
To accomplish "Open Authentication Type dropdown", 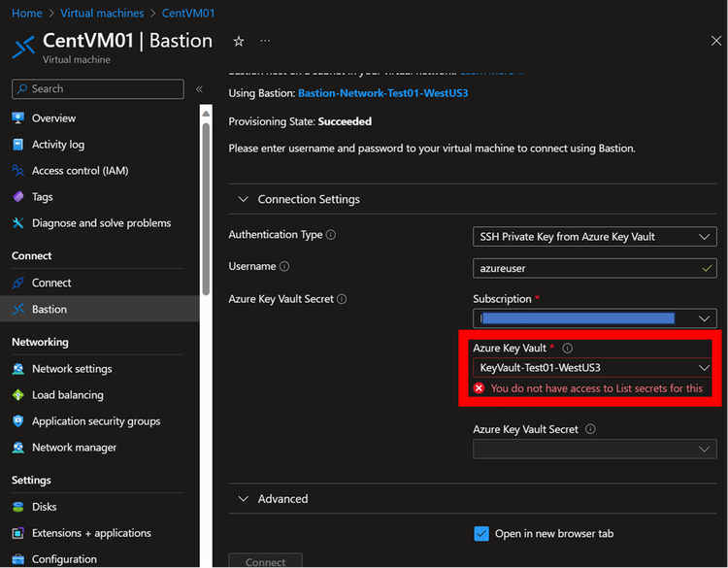I will point(594,237).
